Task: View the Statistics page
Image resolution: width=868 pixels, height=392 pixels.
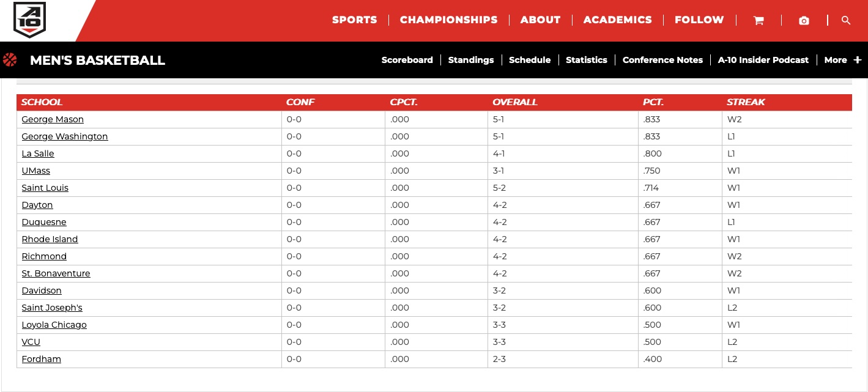Action: click(586, 60)
